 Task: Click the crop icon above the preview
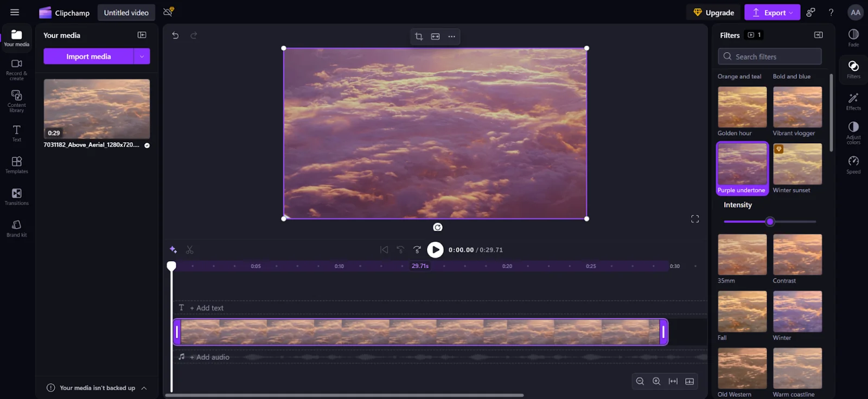[x=419, y=36]
